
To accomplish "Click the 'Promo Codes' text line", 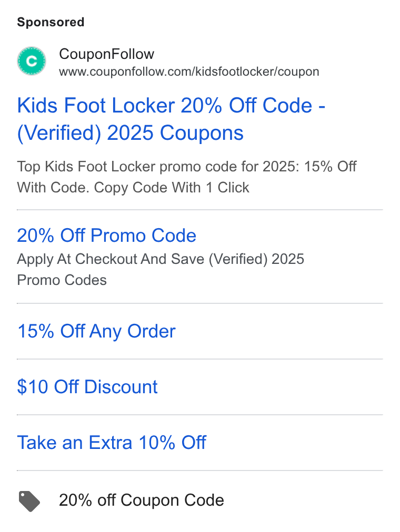I will [62, 280].
